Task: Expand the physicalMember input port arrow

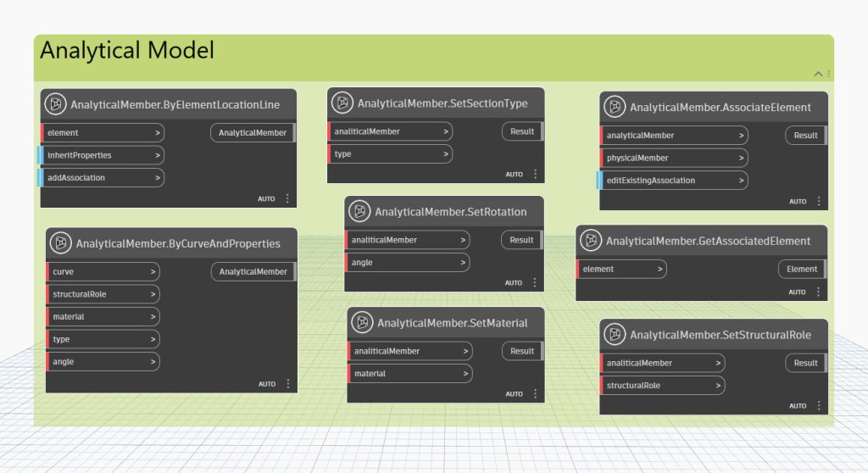Action: point(741,158)
